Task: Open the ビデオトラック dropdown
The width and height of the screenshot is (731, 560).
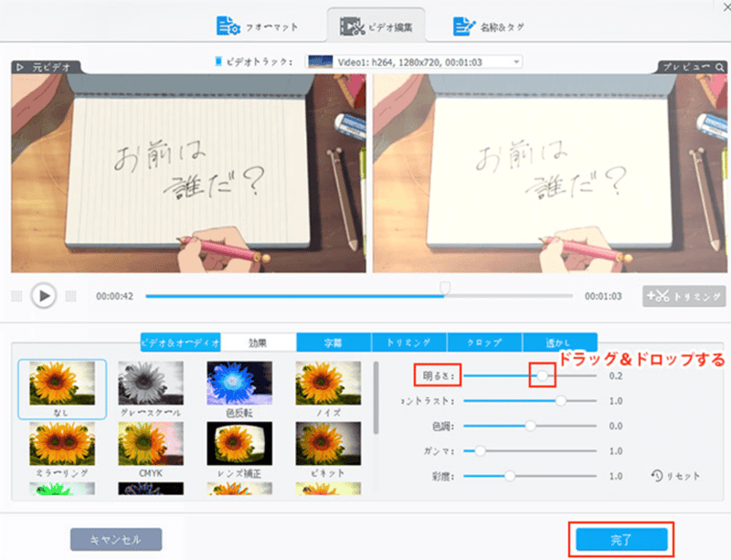Action: [x=414, y=62]
